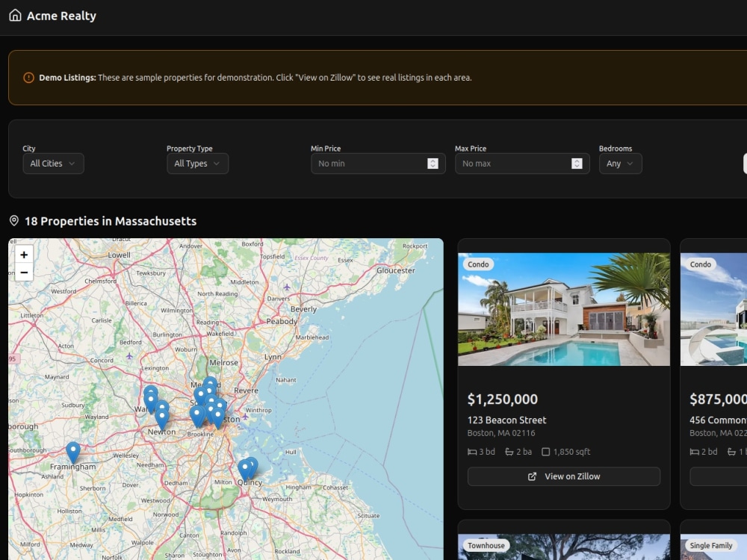Click the Demo Listings alert icon
Viewport: 747px width, 560px height.
click(x=28, y=78)
